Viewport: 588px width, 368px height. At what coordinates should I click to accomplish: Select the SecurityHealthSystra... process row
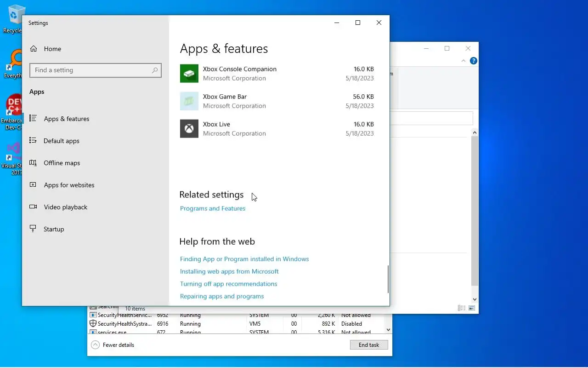237,324
